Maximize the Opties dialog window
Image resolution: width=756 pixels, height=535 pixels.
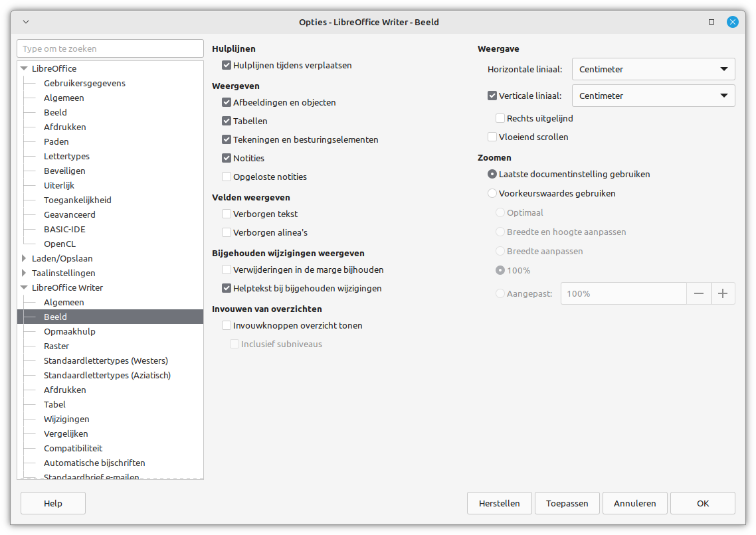pos(711,22)
